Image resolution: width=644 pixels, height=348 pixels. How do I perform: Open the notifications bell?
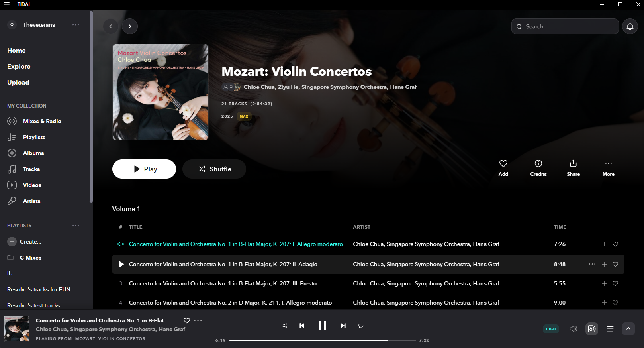point(630,26)
